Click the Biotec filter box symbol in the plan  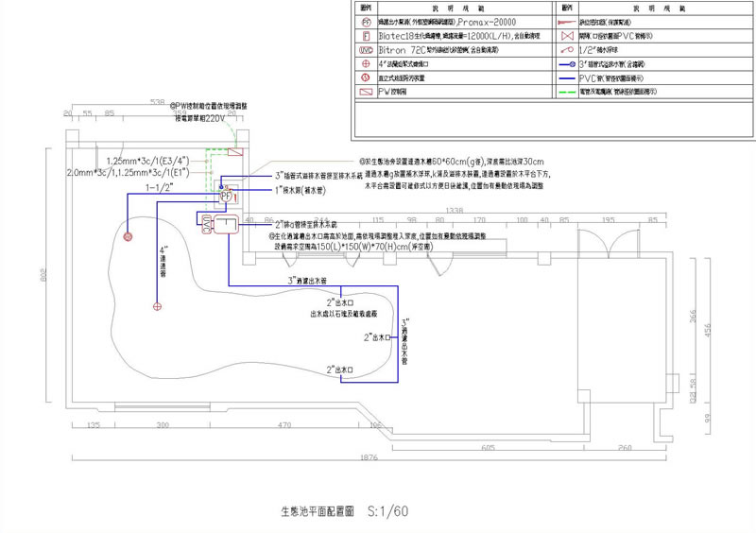226,225
